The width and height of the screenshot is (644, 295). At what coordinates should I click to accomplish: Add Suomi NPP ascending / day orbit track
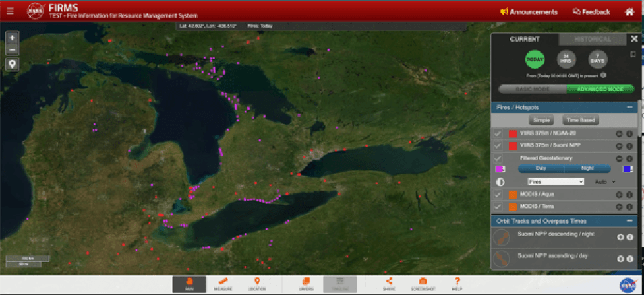(x=620, y=259)
